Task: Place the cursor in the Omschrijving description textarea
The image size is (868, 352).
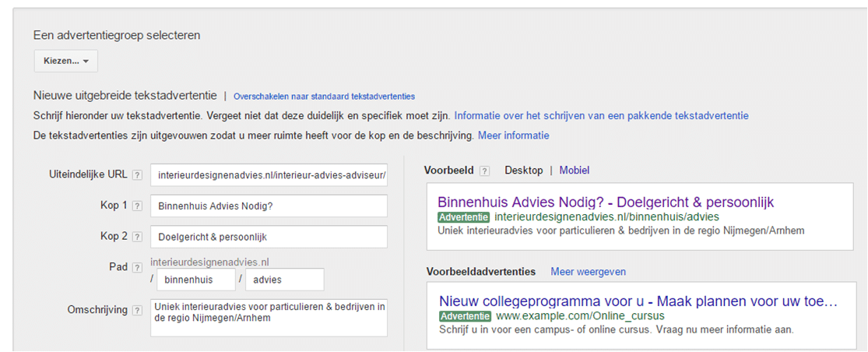Action: click(269, 318)
